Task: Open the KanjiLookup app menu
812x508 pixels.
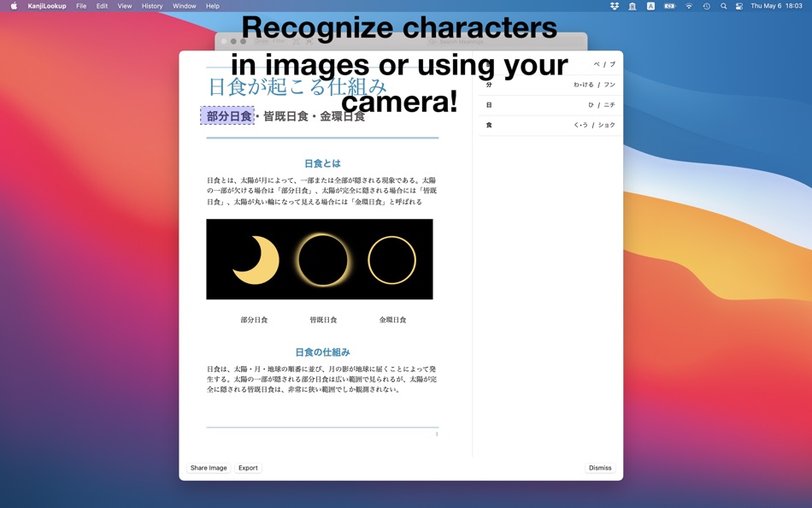Action: click(x=47, y=6)
